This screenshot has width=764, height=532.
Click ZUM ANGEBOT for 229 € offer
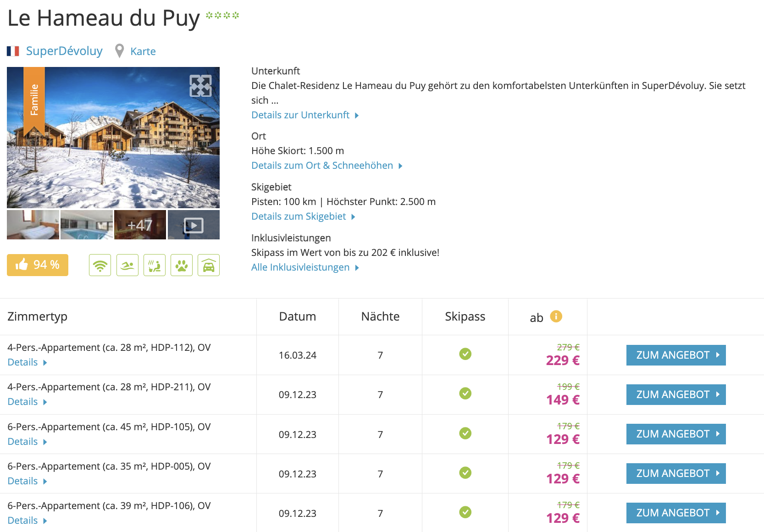(676, 355)
